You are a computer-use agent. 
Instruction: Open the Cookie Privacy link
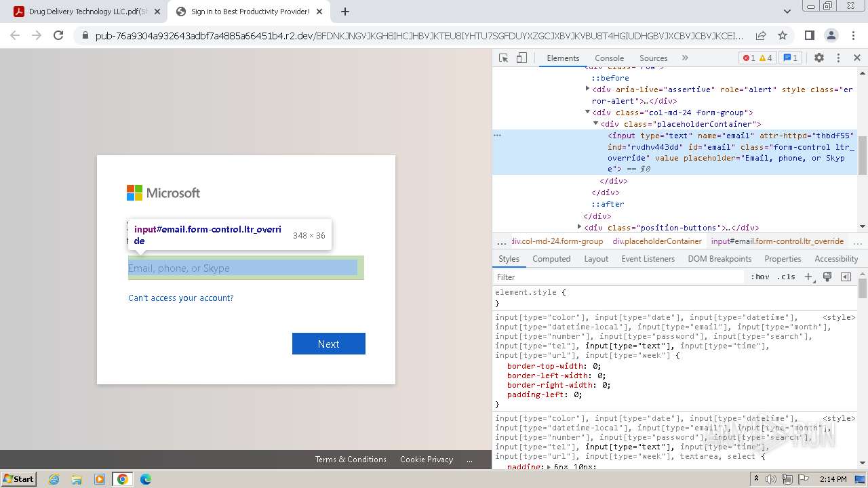click(x=427, y=460)
